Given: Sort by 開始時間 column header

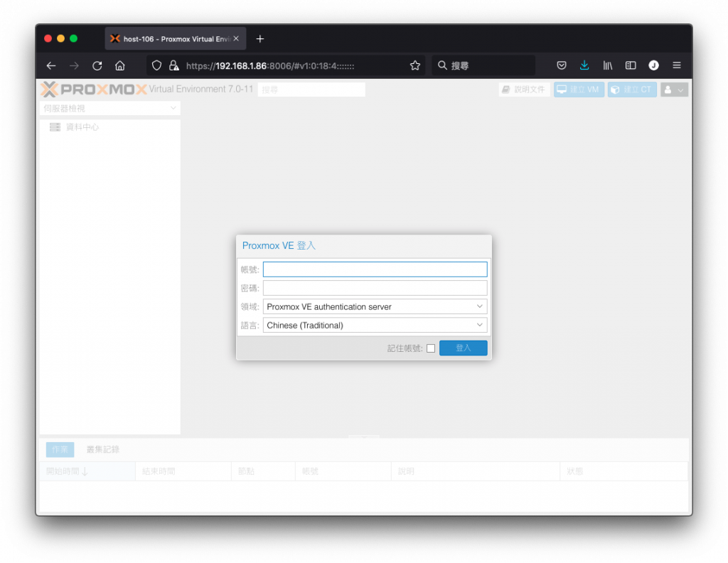Looking at the screenshot, I should tap(87, 471).
